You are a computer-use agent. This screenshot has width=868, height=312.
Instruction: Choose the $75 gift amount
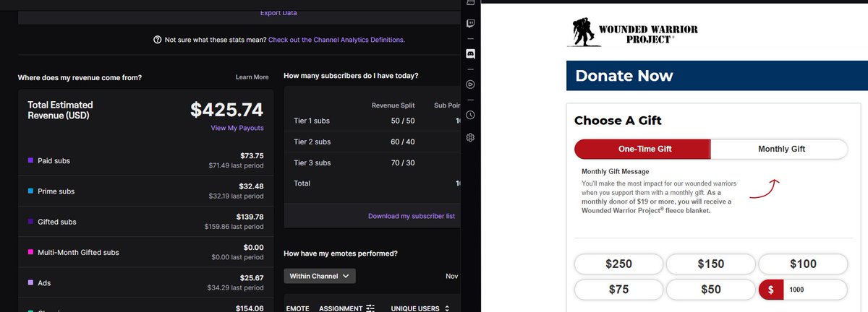[x=618, y=290]
